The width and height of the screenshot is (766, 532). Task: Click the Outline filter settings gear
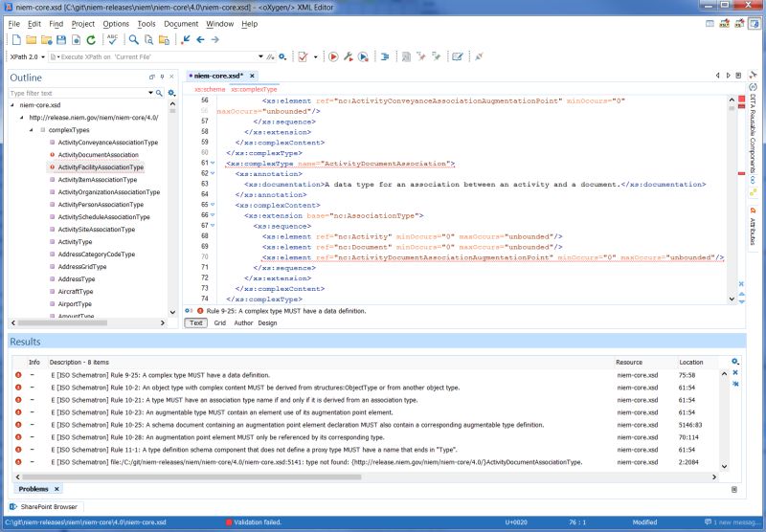(x=171, y=93)
